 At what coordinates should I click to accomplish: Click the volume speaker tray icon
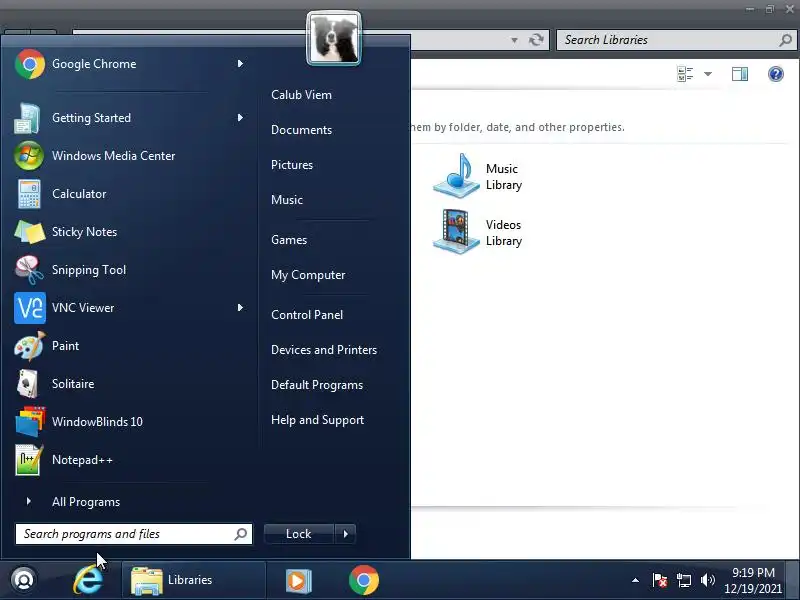708,580
